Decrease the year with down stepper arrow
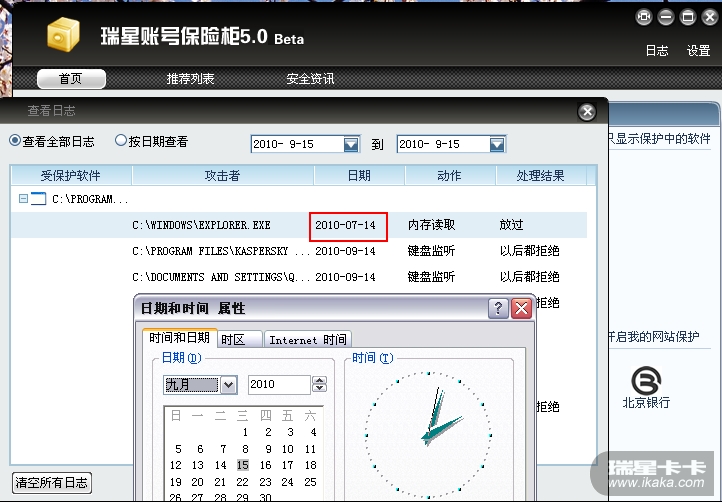Screen dimensions: 722x502 pos(320,388)
